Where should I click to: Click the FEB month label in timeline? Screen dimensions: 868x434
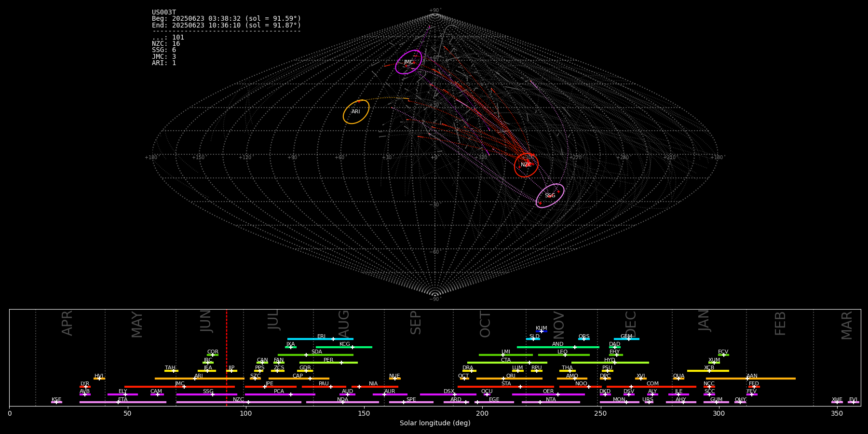780,323
